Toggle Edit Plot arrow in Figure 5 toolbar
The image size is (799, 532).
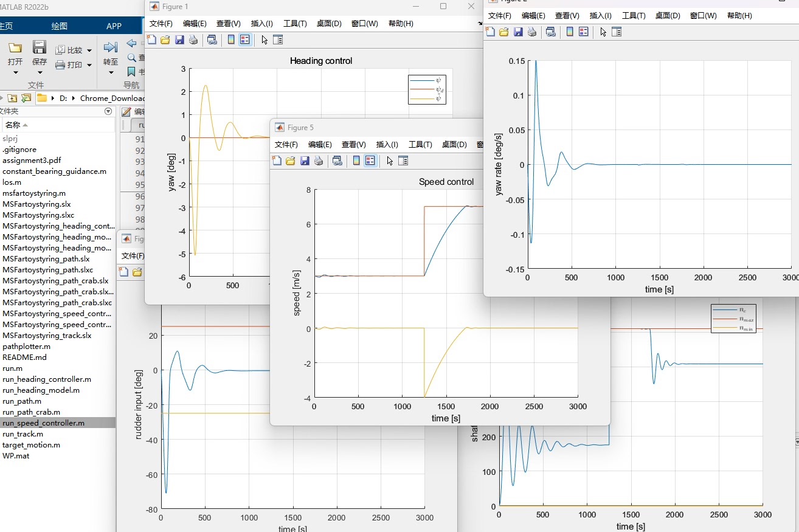tap(390, 161)
